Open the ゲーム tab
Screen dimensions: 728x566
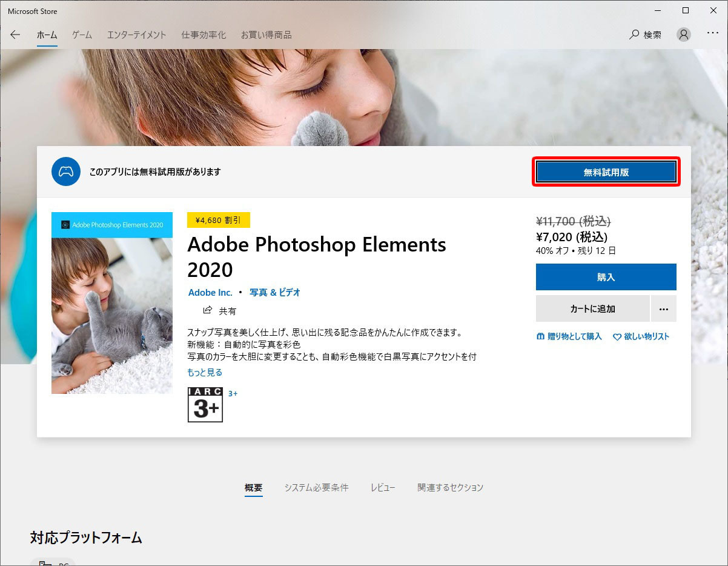pos(82,35)
